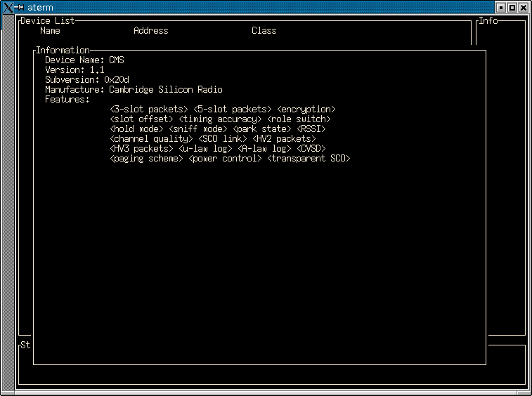Click the X logo icon in title bar
Screen dimensions: 532x396
[8, 8]
